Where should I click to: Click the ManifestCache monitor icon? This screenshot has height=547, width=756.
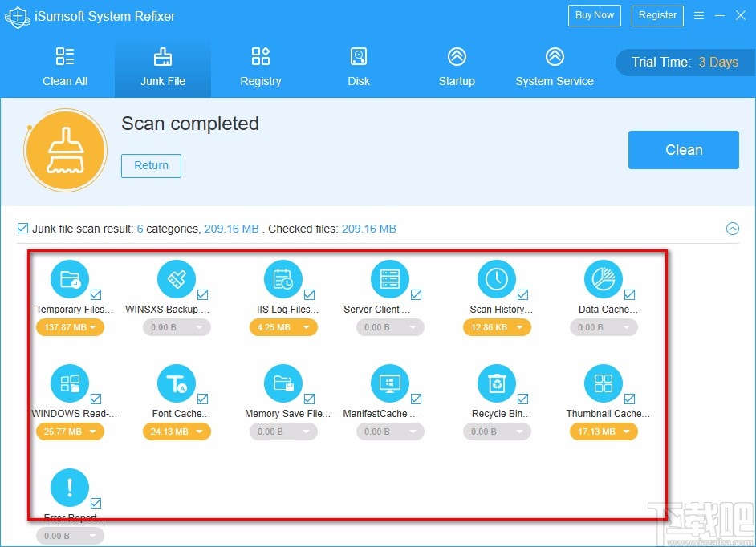(390, 383)
